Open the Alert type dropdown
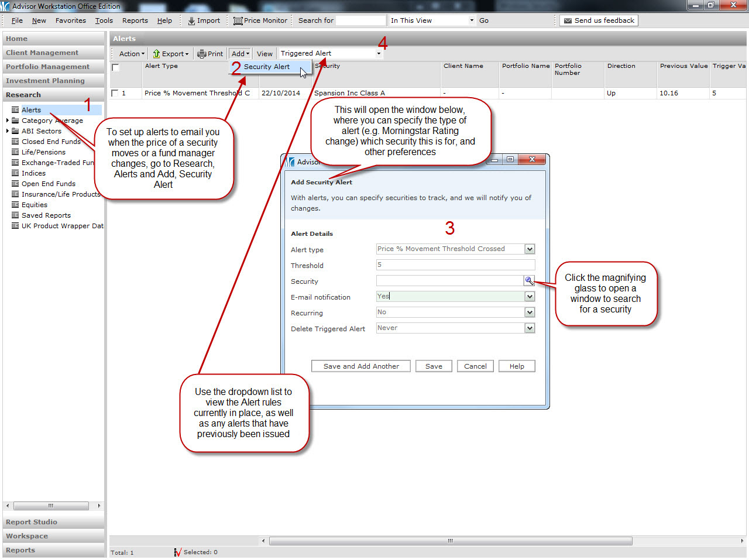 point(530,249)
